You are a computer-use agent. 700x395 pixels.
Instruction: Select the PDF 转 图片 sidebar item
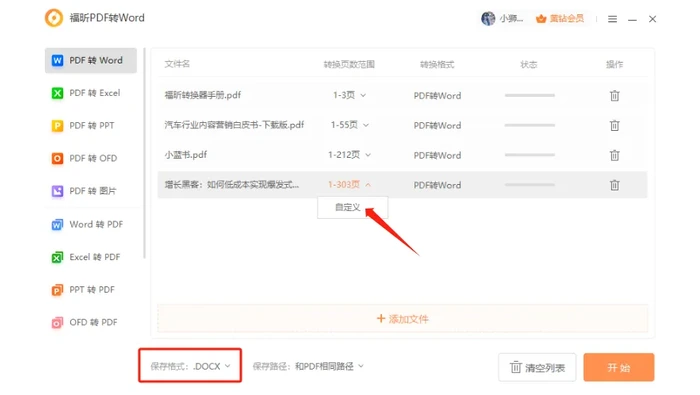point(91,191)
